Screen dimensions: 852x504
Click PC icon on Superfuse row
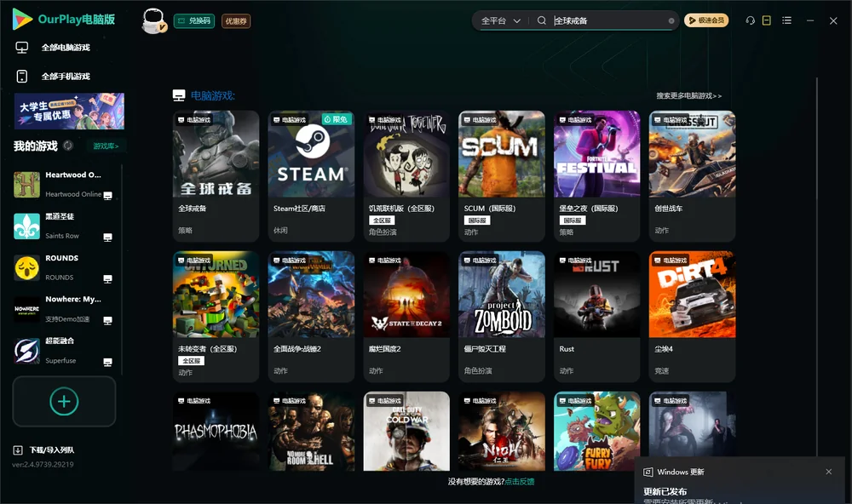pyautogui.click(x=107, y=363)
